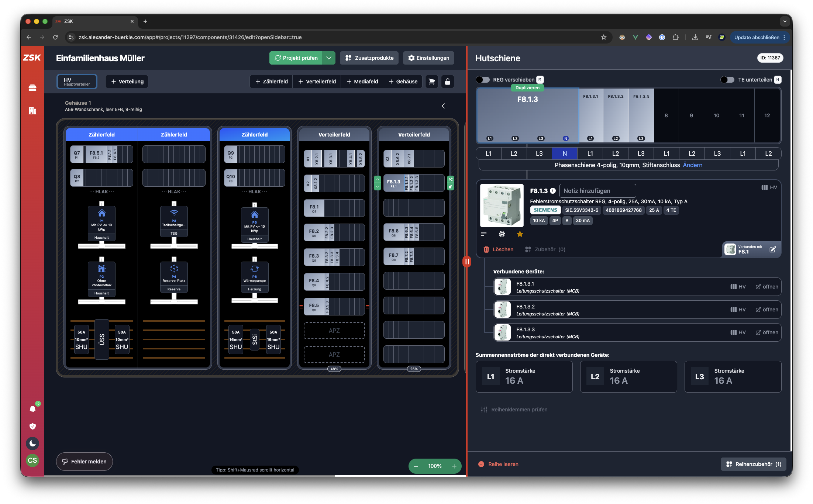
Task: Click the info icon beside F8.1.3
Action: 552,191
